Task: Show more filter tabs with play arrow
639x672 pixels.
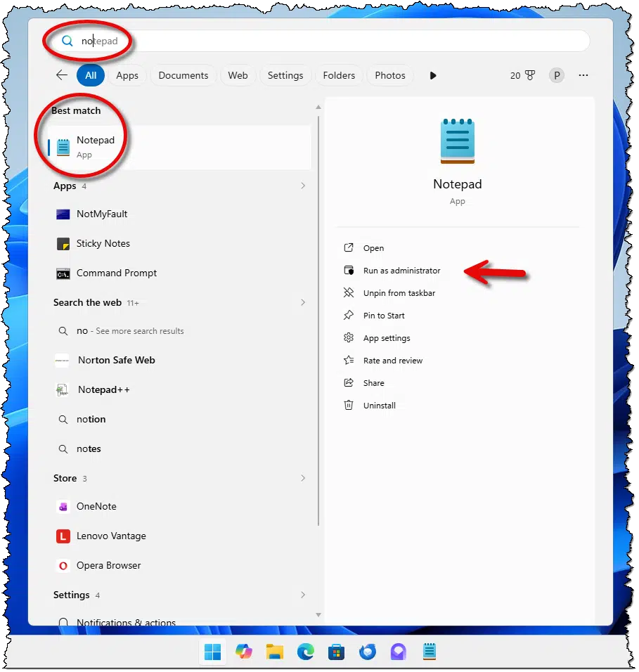Action: point(433,75)
